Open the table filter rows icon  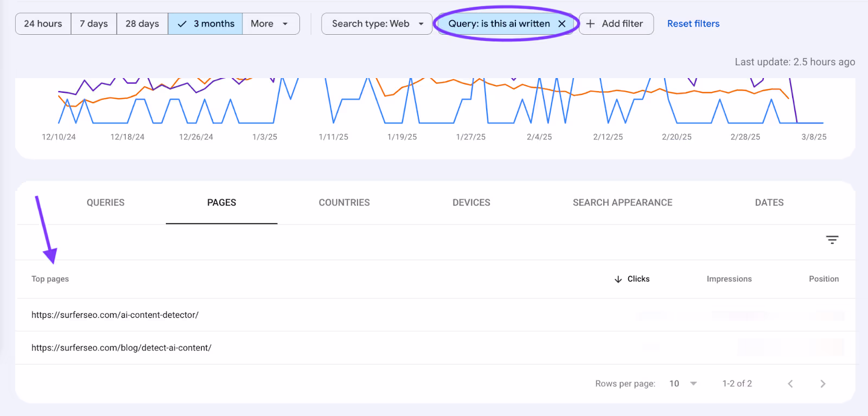click(832, 240)
